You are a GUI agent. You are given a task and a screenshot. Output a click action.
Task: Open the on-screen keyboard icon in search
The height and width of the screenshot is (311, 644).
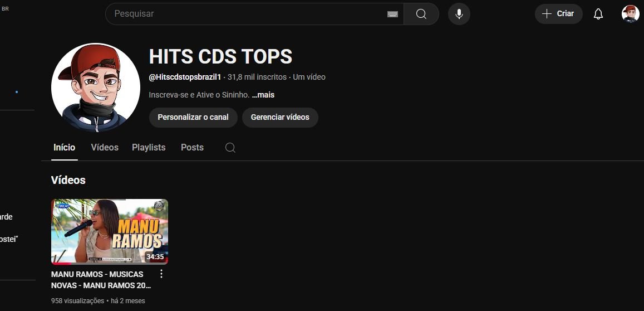[392, 14]
